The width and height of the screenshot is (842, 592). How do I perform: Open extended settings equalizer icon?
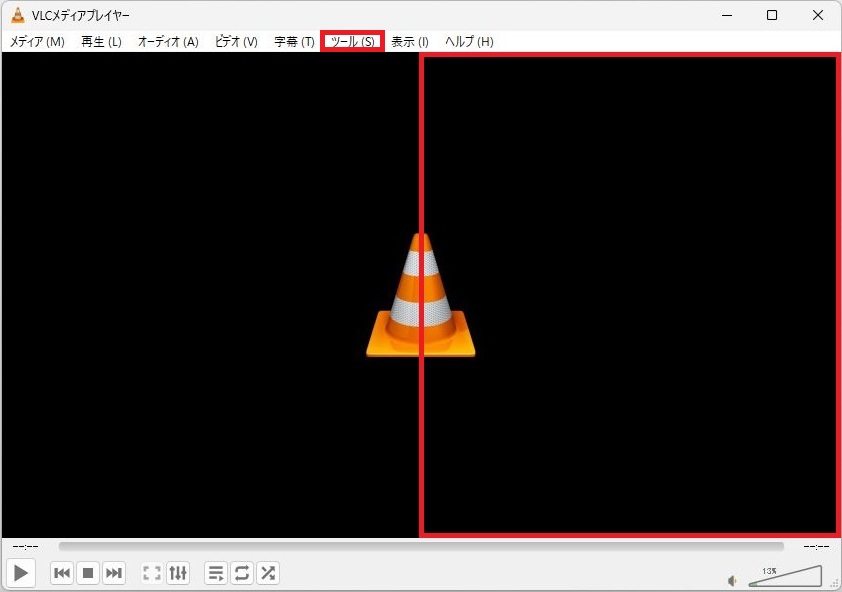point(178,573)
